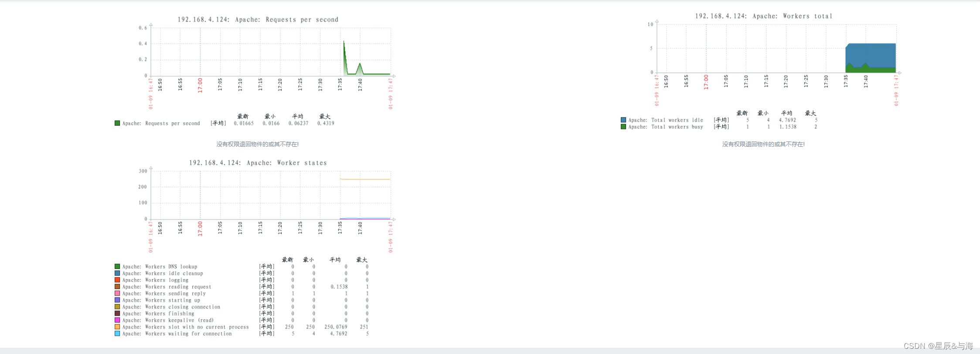This screenshot has height=354, width=980.
Task: Click the orange slot with no current process swatch
Action: 117,327
